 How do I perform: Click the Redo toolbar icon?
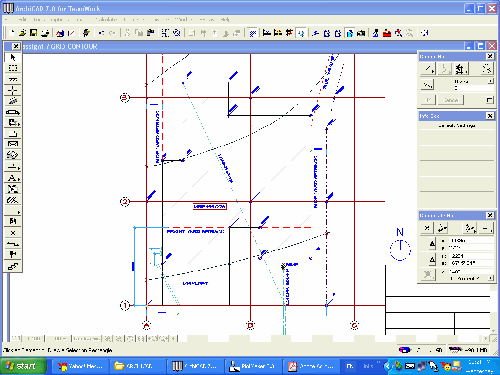(113, 33)
